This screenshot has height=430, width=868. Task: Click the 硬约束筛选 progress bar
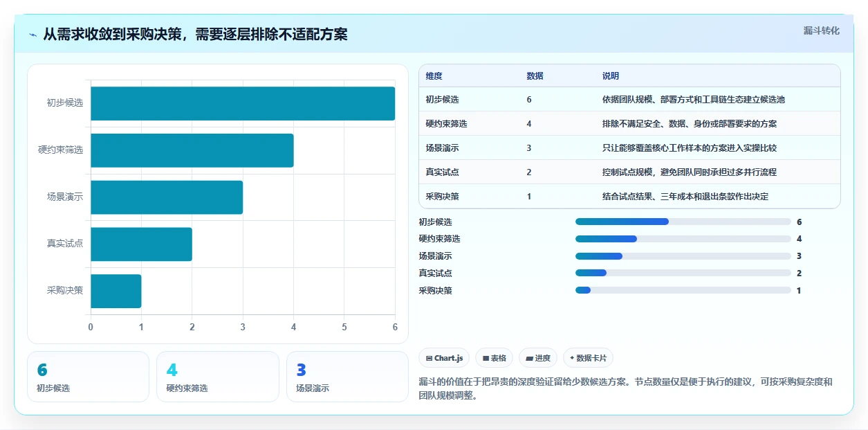coord(683,239)
